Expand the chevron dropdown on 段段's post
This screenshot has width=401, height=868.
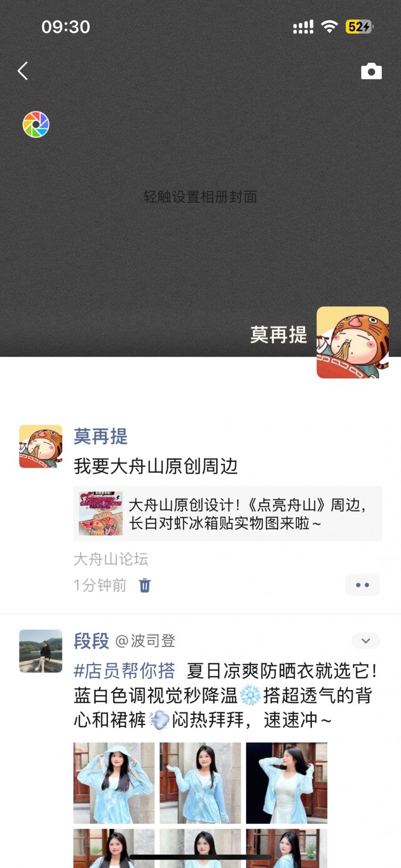(366, 640)
